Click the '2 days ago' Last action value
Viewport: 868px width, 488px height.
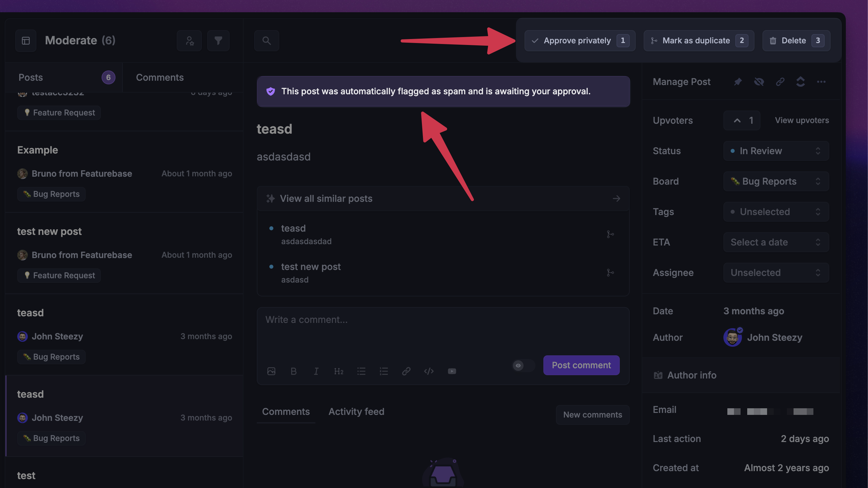(x=805, y=439)
